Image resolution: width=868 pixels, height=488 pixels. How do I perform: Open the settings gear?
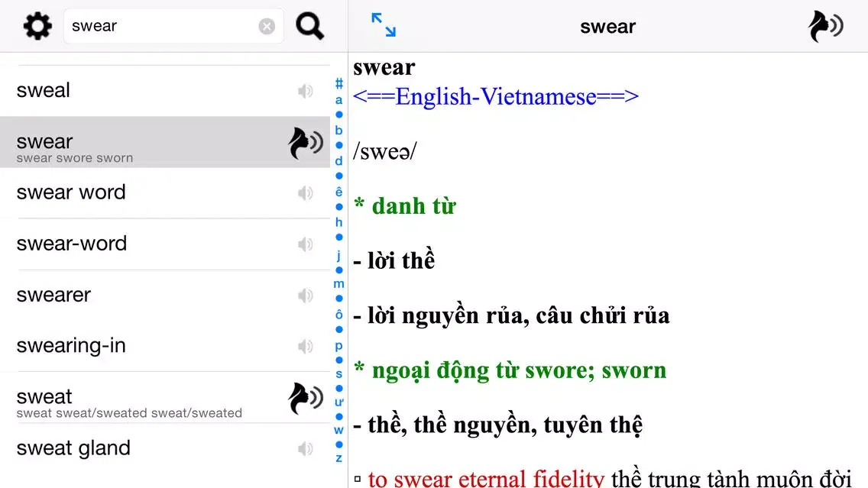(x=37, y=26)
